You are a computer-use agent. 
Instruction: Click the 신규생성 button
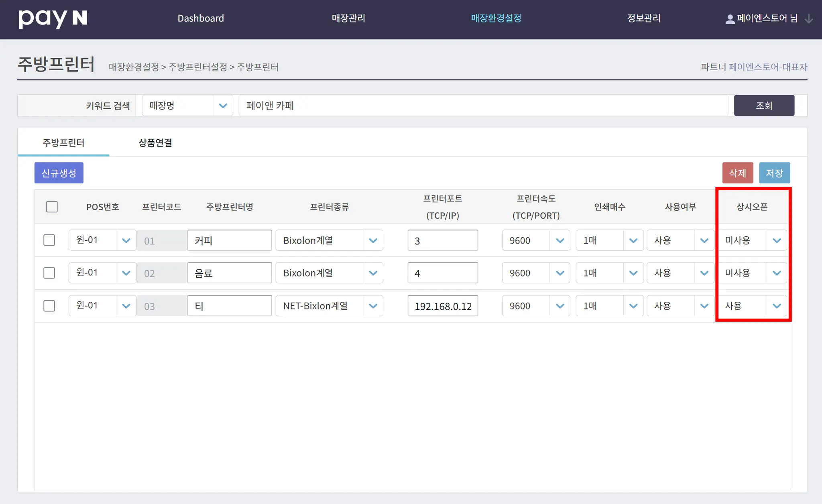pyautogui.click(x=59, y=173)
